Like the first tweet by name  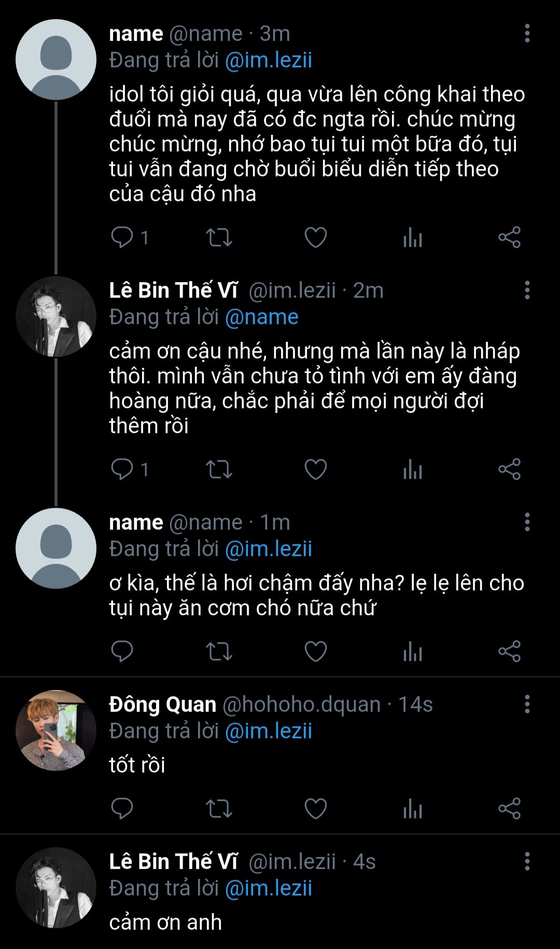pyautogui.click(x=315, y=238)
